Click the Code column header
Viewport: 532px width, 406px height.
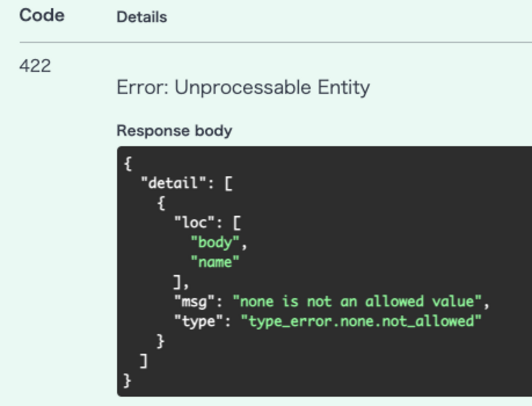pyautogui.click(x=42, y=16)
